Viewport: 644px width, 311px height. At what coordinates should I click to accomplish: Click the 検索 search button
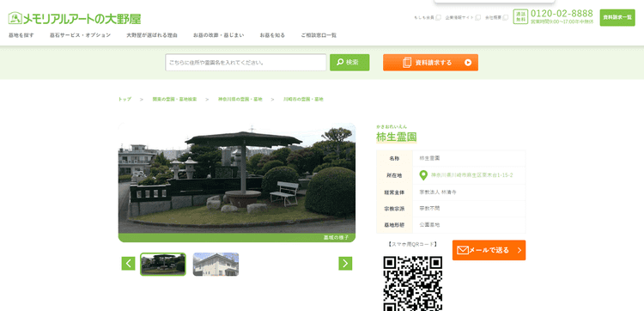pyautogui.click(x=349, y=63)
